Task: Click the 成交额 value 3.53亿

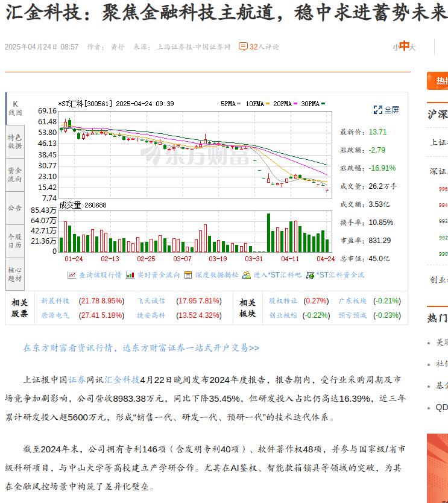Action: click(x=379, y=204)
